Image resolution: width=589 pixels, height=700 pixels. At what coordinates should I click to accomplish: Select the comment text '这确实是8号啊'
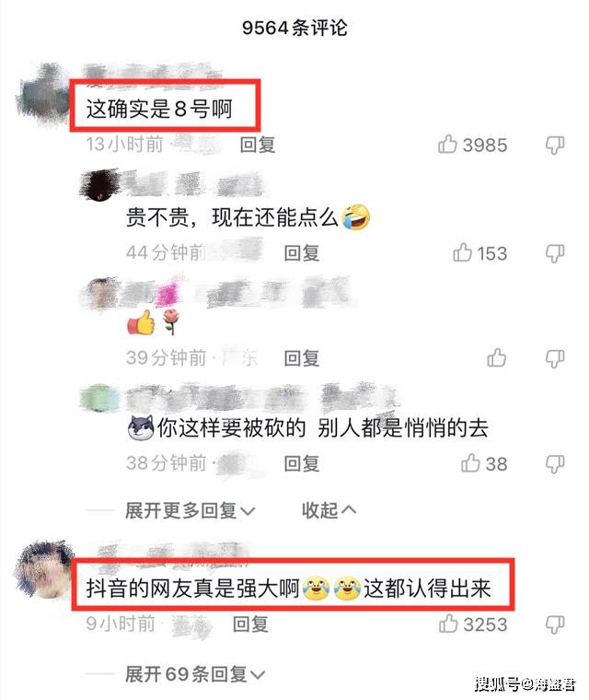coord(159,109)
